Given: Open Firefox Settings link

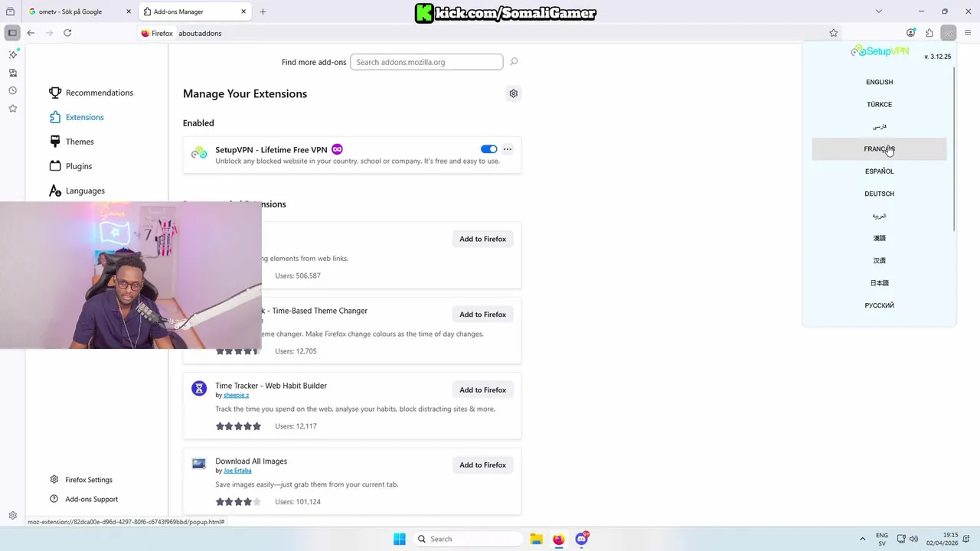Looking at the screenshot, I should pos(81,480).
